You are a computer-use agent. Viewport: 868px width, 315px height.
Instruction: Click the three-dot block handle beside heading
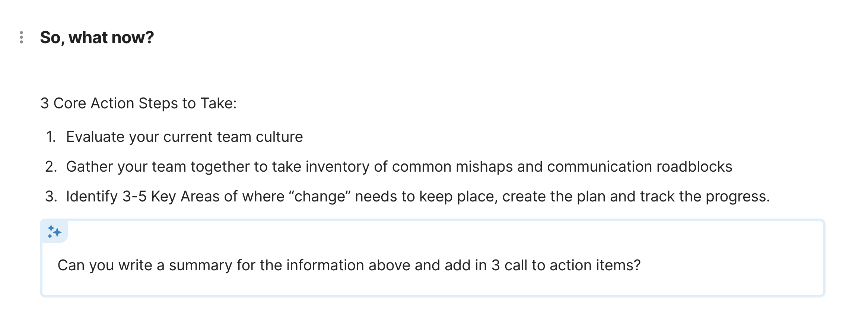click(22, 37)
